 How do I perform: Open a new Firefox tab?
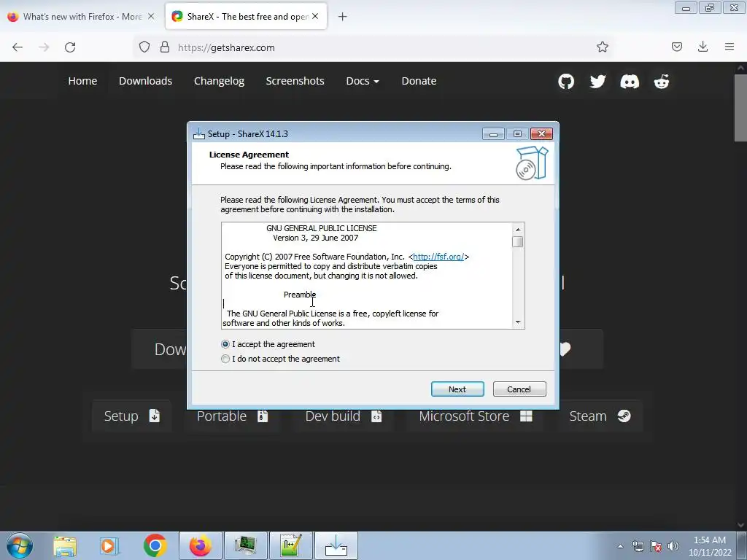click(x=343, y=17)
